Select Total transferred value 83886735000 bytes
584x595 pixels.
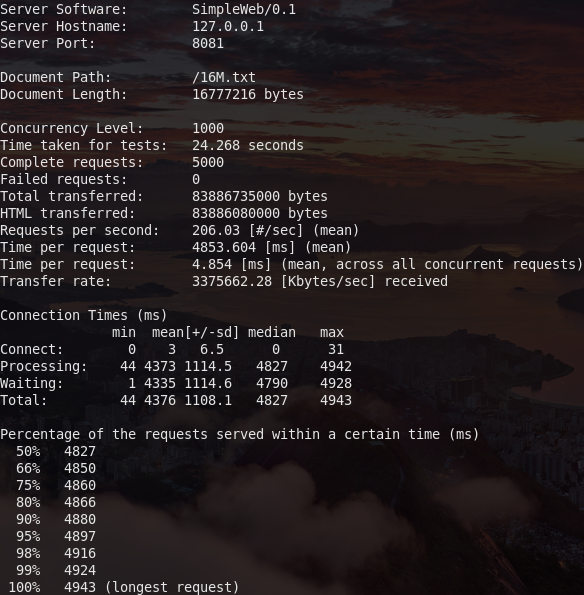click(260, 197)
